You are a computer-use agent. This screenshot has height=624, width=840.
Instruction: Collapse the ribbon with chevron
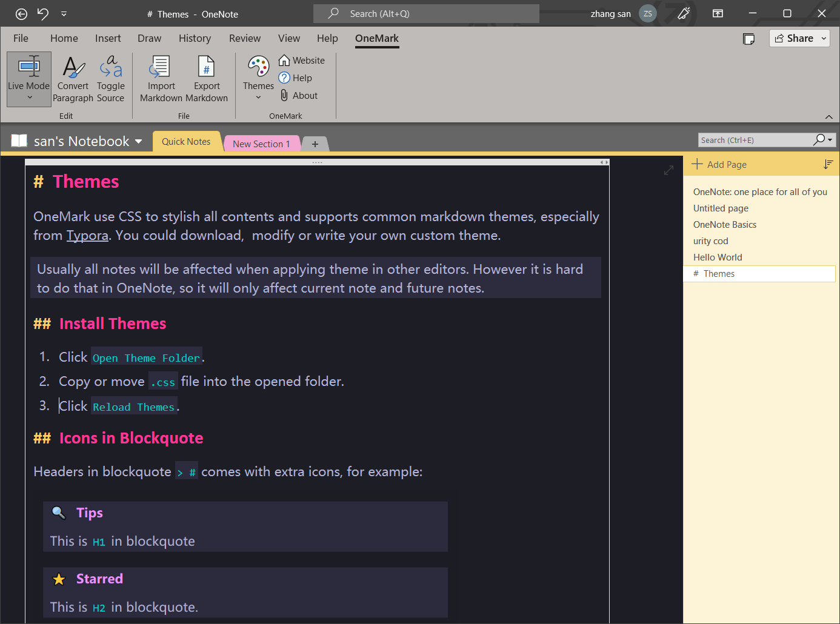(x=828, y=116)
